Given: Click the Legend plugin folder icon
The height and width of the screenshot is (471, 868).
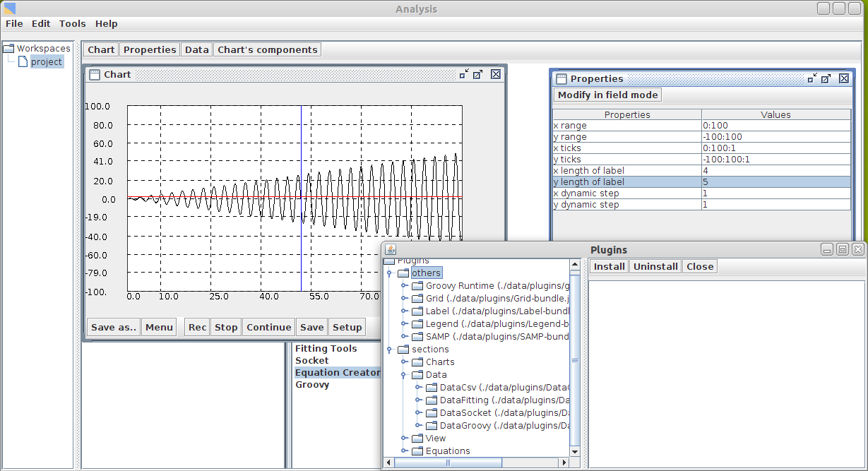Looking at the screenshot, I should tap(417, 324).
